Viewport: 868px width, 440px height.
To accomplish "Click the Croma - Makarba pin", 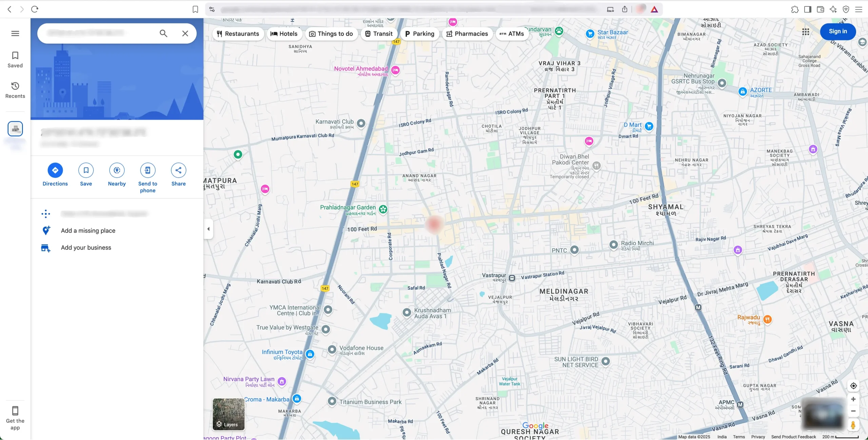I will [x=297, y=399].
